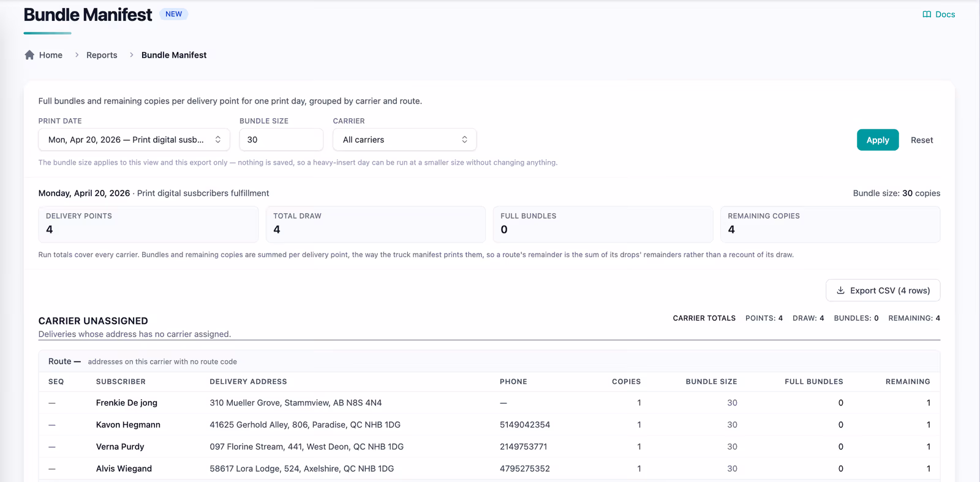Select subscriber Verna Purdy
The height and width of the screenshot is (482, 980).
pos(120,447)
